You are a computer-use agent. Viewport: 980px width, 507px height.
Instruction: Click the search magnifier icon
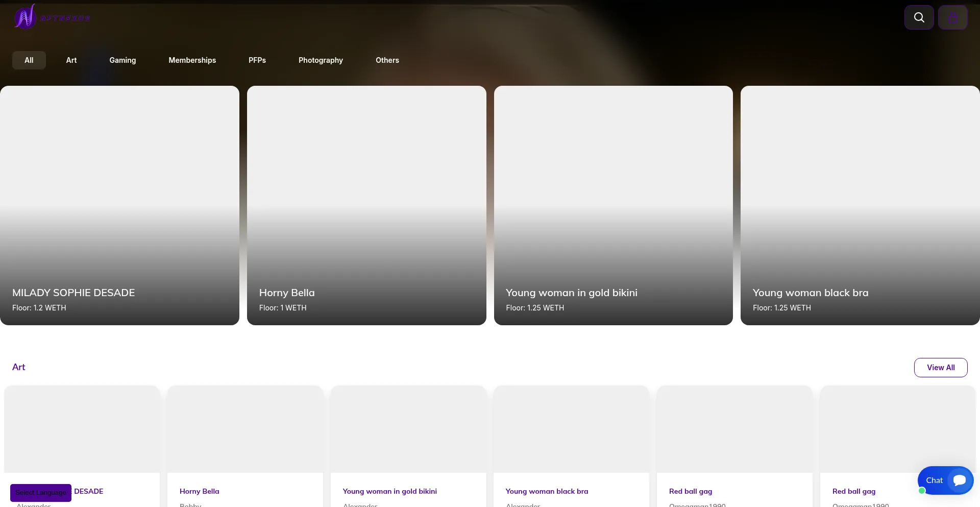tap(919, 17)
